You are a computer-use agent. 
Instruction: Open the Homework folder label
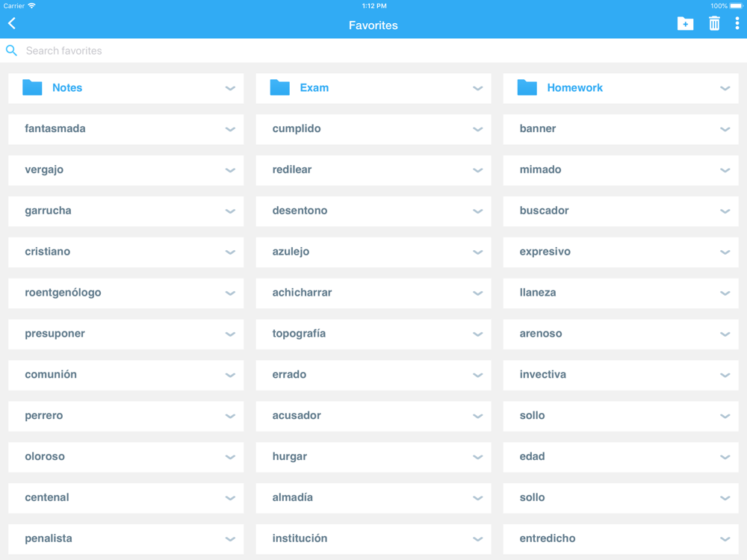tap(574, 87)
